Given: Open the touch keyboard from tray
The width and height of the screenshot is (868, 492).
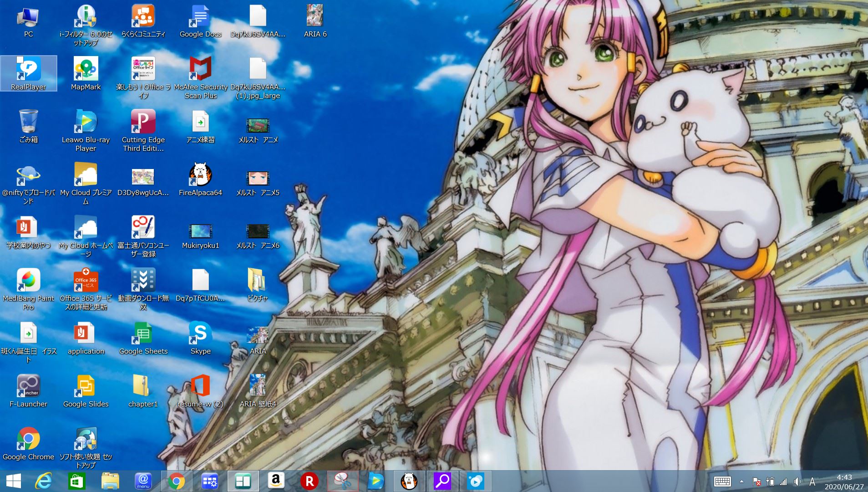Looking at the screenshot, I should coord(722,482).
